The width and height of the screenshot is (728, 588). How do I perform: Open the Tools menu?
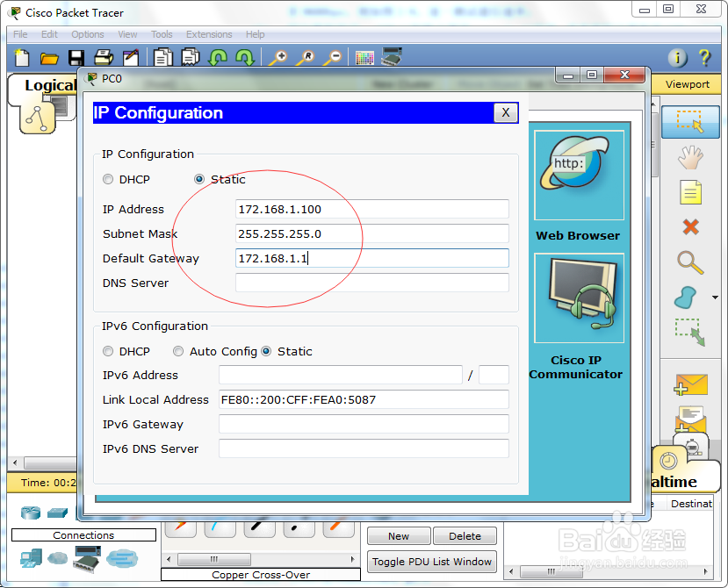[162, 34]
